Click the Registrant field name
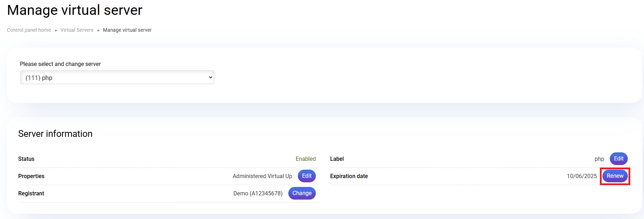Image resolution: width=644 pixels, height=219 pixels. point(31,194)
